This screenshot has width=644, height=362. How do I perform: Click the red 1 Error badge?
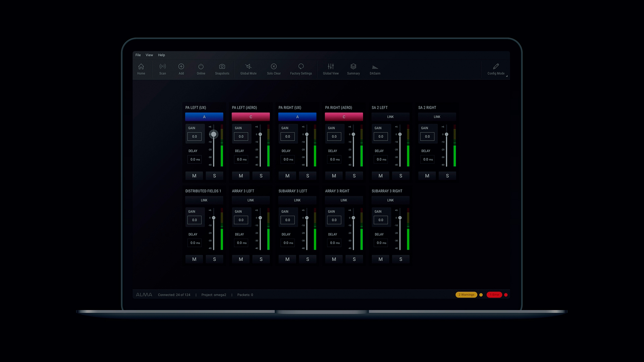494,295
